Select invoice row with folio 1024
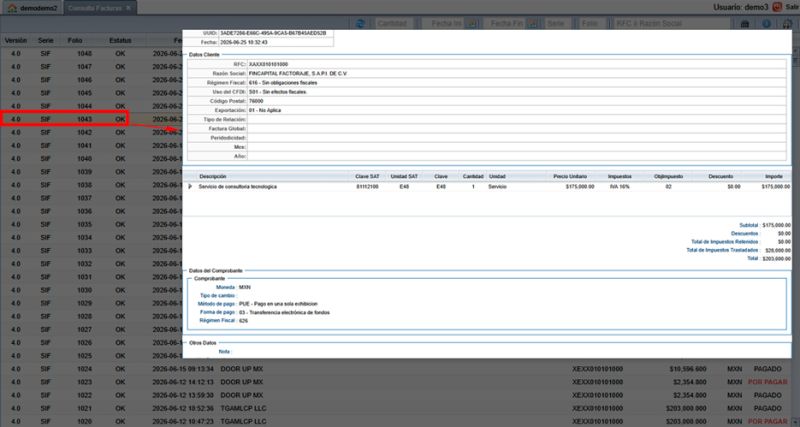 [x=400, y=369]
